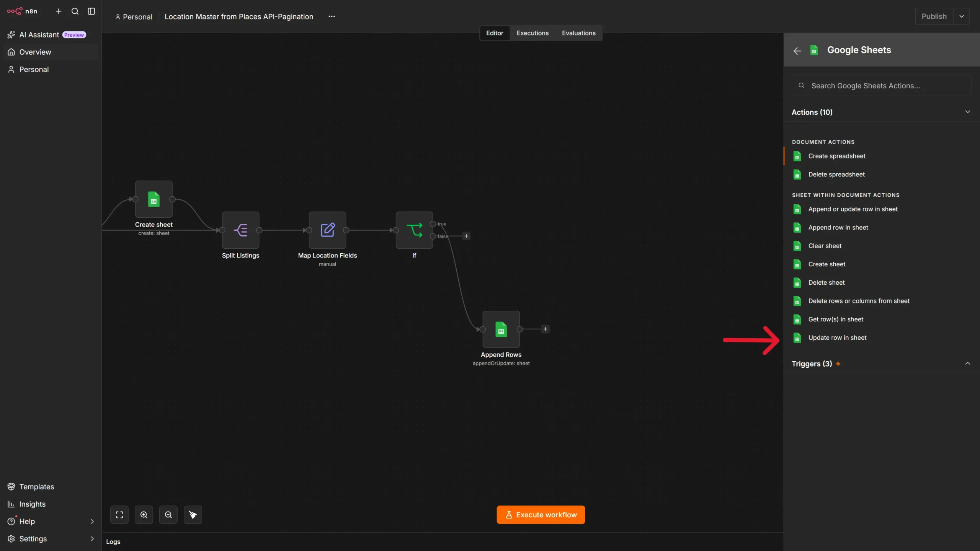The width and height of the screenshot is (980, 551).
Task: Select the Map Location Fields node
Action: point(327,230)
